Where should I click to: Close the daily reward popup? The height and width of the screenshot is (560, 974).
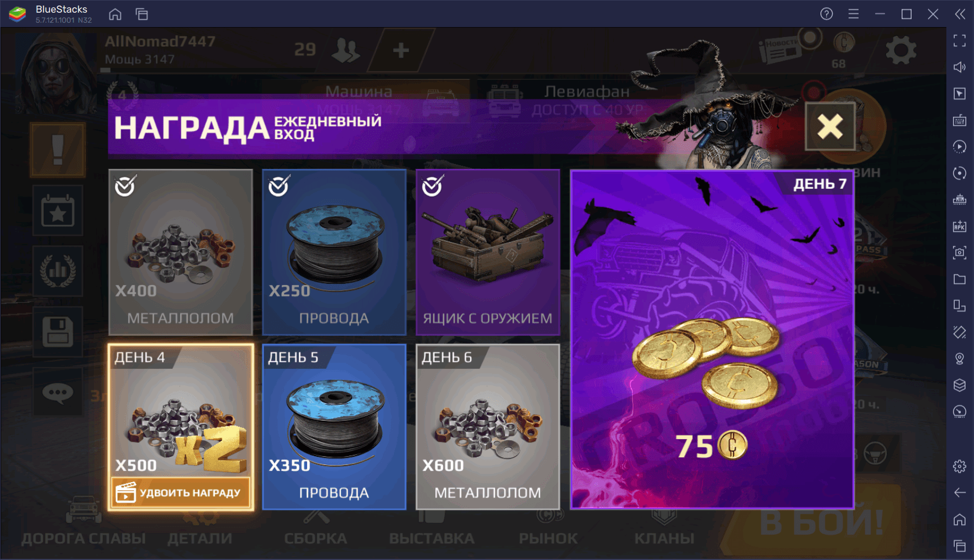click(830, 126)
